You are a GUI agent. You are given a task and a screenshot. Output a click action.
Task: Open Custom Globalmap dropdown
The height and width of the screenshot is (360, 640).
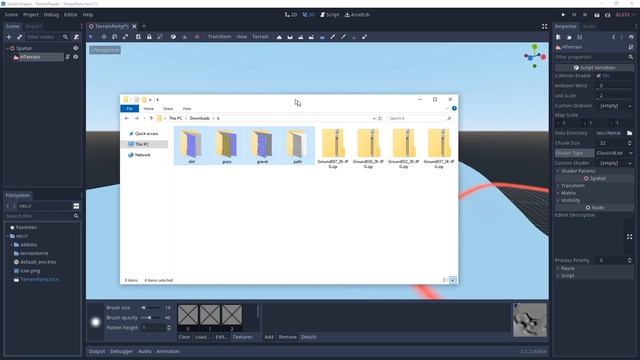coord(615,106)
